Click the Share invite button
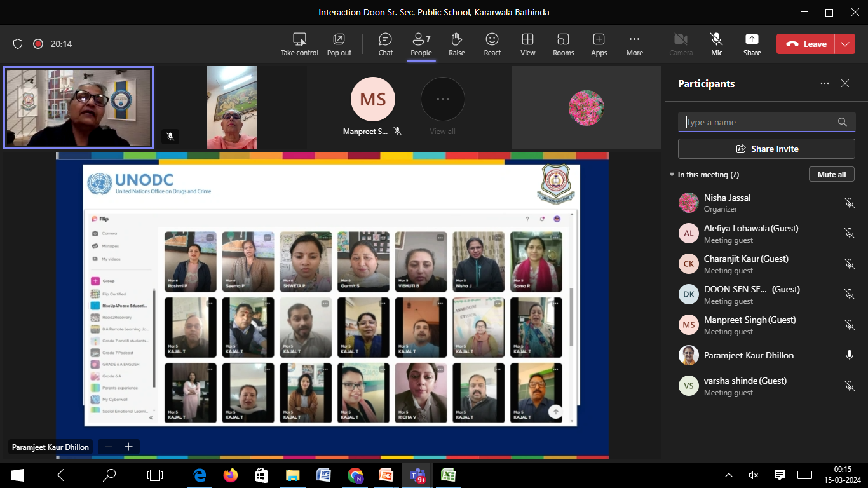The width and height of the screenshot is (868, 488). 766,149
